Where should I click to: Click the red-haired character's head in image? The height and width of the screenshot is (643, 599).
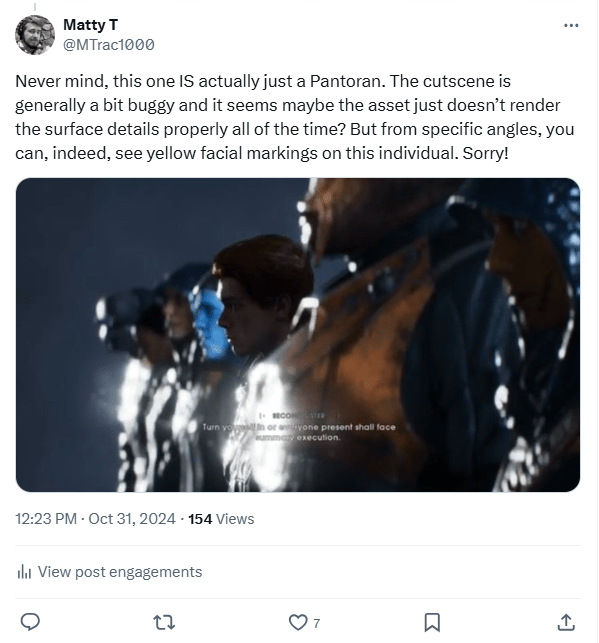262,293
